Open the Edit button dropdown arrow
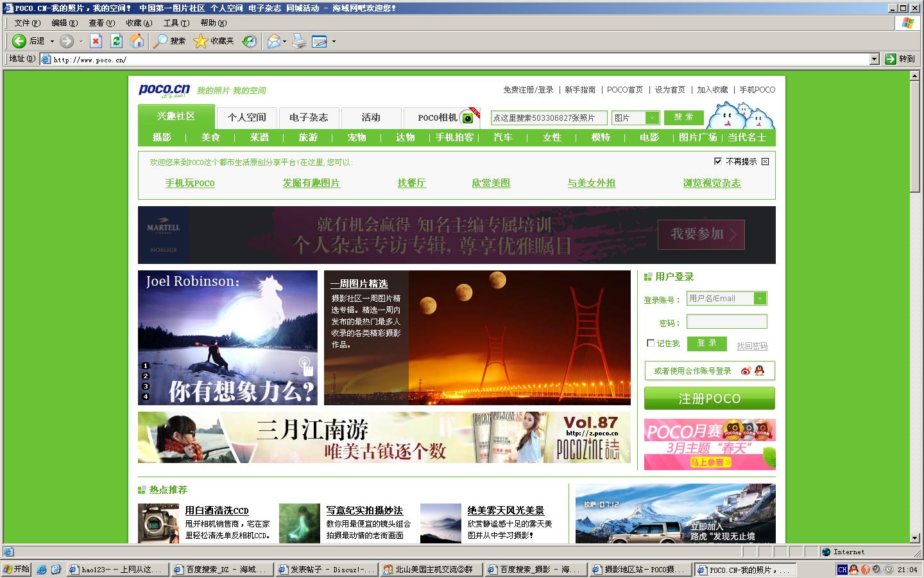The width and height of the screenshot is (924, 578). pos(334,41)
